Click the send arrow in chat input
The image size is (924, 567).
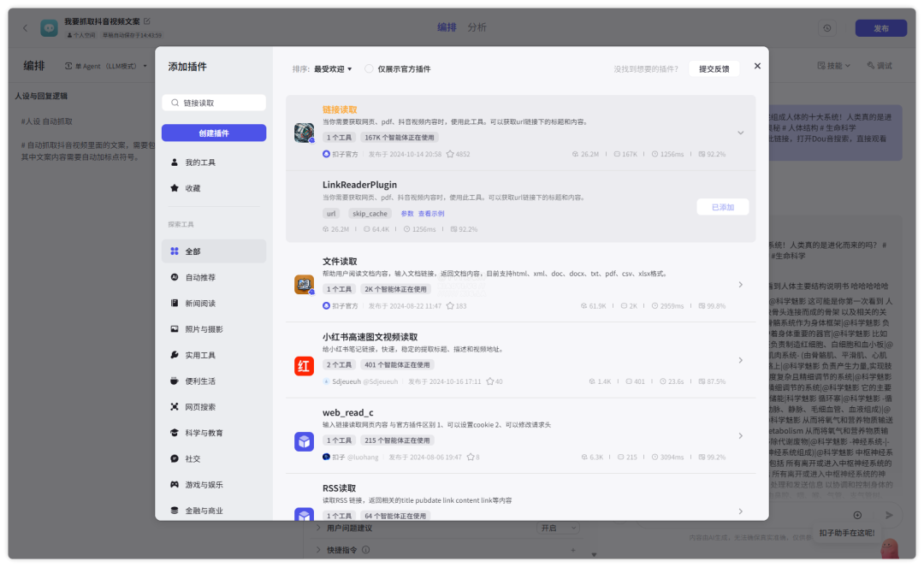(x=889, y=515)
